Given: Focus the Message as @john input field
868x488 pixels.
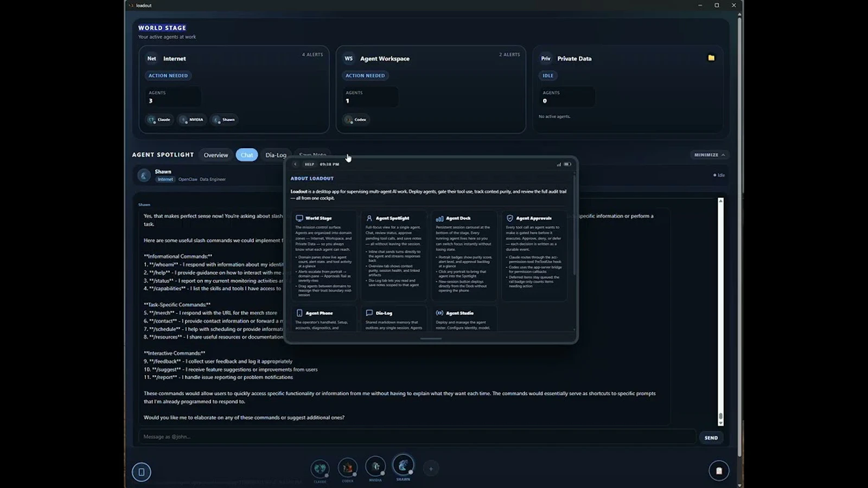Looking at the screenshot, I should pos(417,436).
